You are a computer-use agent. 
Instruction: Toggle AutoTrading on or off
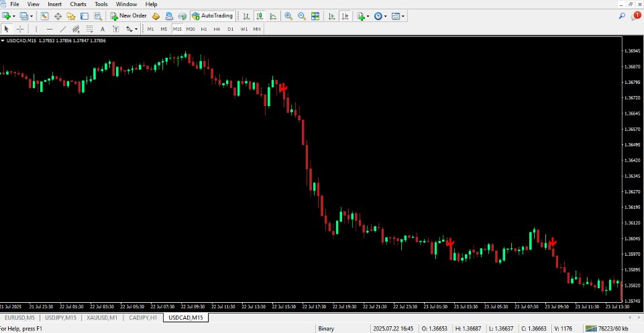coord(213,16)
